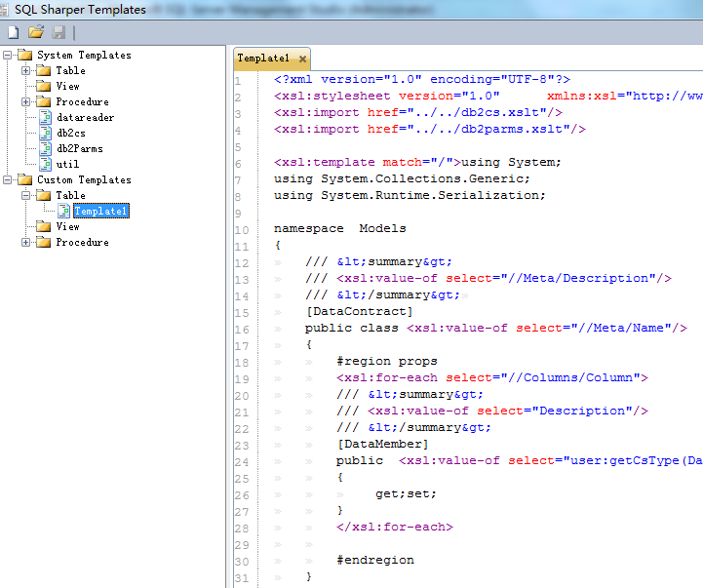Screen dimensions: 703x588
Task: Click the 'public class' declaration line
Action: [x=496, y=329]
